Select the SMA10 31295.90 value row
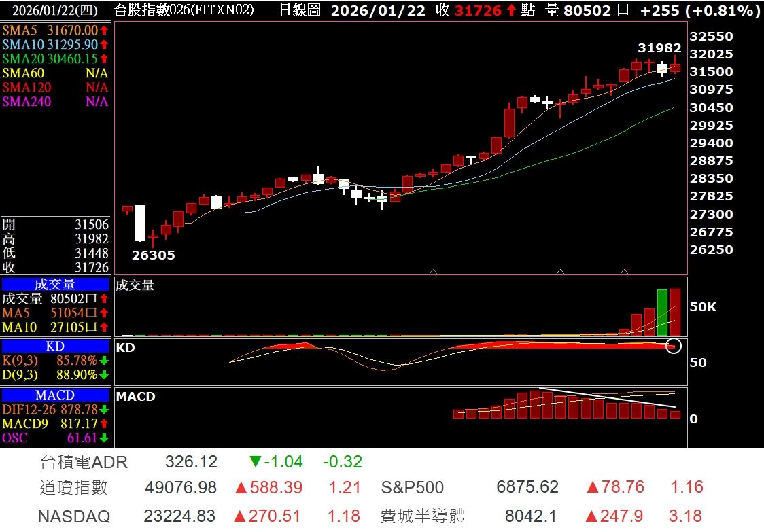 pyautogui.click(x=55, y=44)
